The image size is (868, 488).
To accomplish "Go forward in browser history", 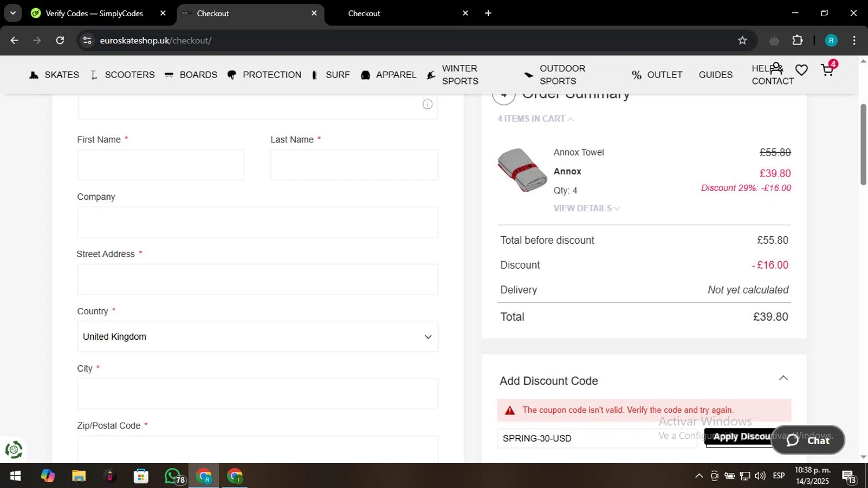I will (x=37, y=41).
